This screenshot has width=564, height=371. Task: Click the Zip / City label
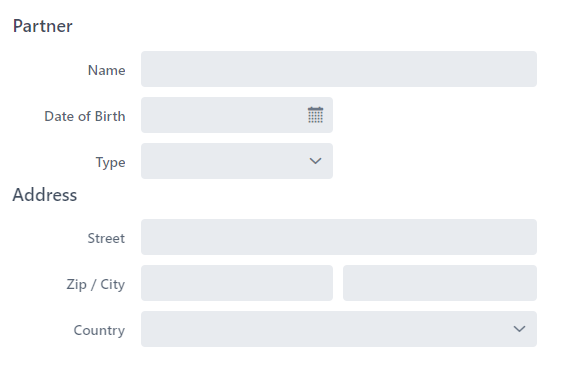point(96,284)
